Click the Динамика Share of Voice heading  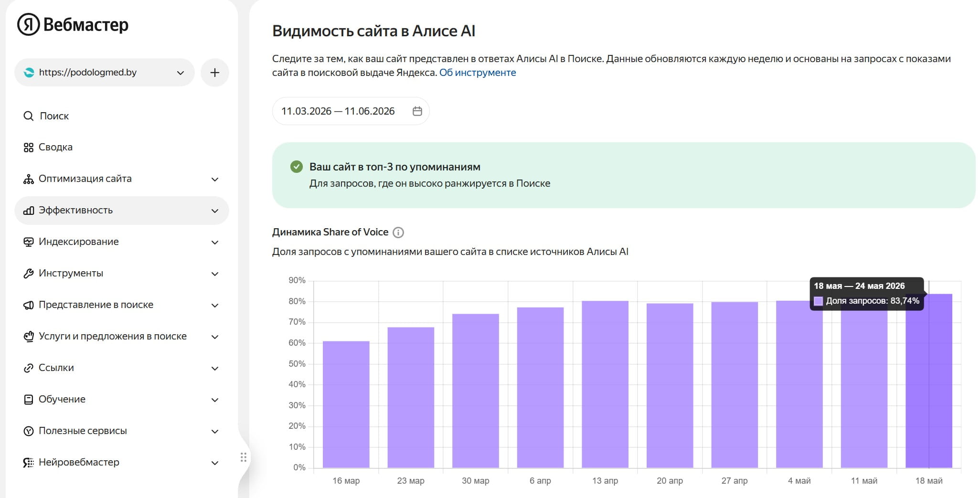pos(330,232)
